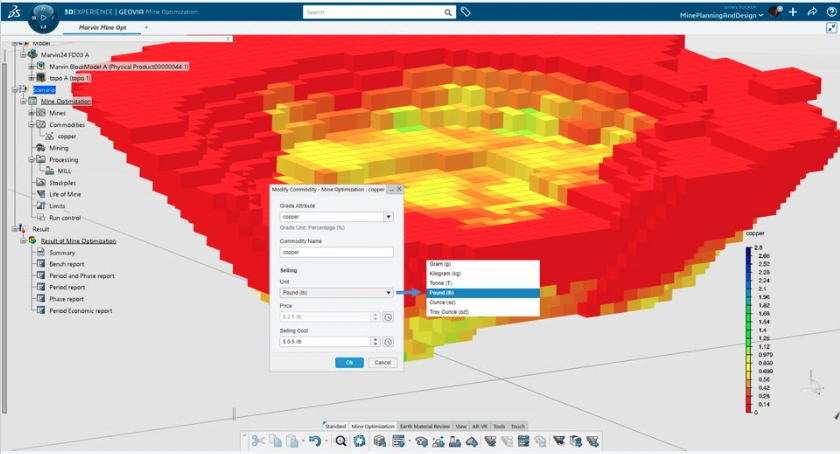Viewport: 840px width, 454px height.
Task: Open the 3DEXPERIENCE compass
Action: click(43, 17)
